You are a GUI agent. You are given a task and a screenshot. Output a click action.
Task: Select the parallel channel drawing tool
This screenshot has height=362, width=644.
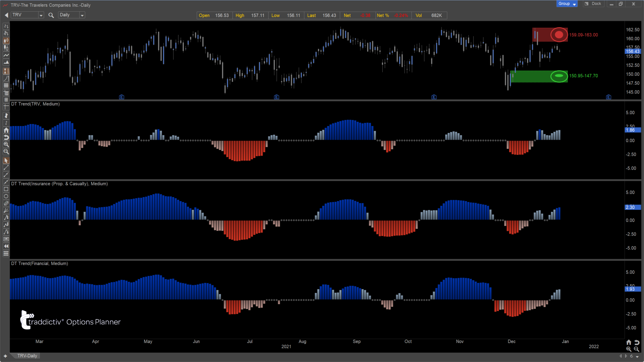6,203
